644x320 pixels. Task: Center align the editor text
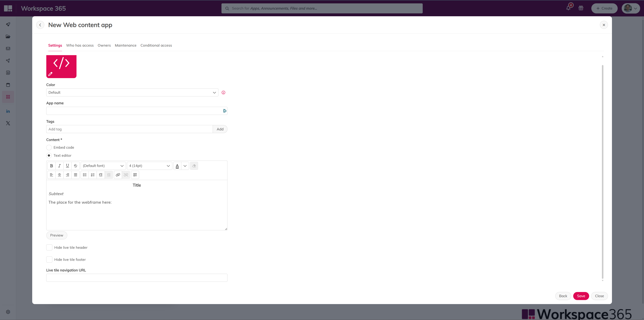(x=60, y=175)
